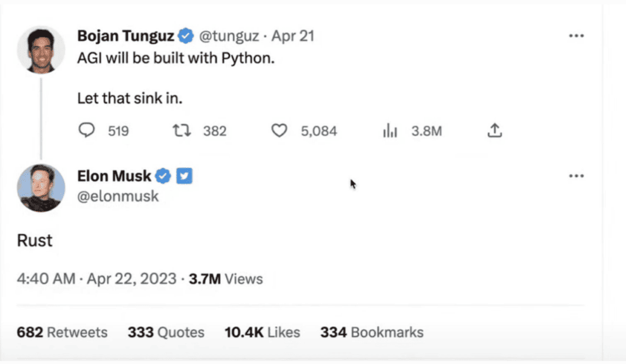View the 682 Retweets list
Screen dimensions: 626x364
[x=62, y=332]
